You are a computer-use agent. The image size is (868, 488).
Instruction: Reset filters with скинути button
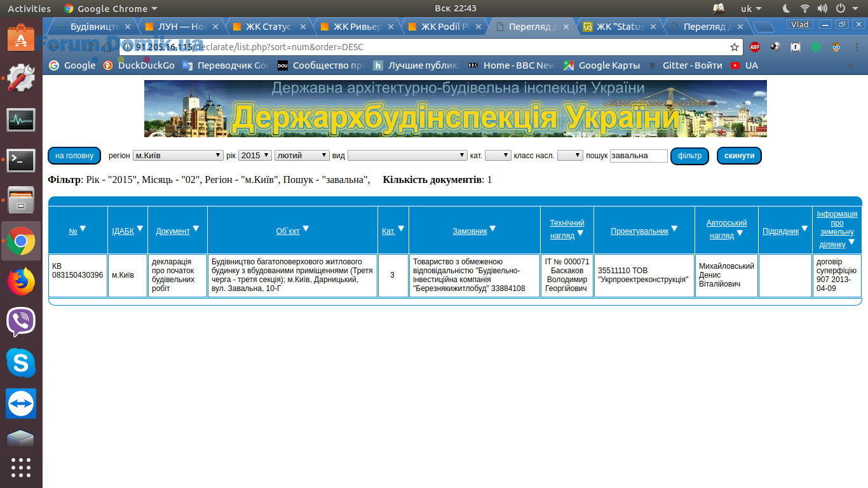739,156
